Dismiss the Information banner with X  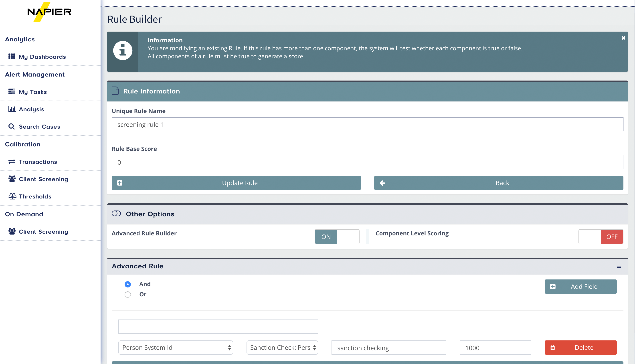pyautogui.click(x=623, y=38)
